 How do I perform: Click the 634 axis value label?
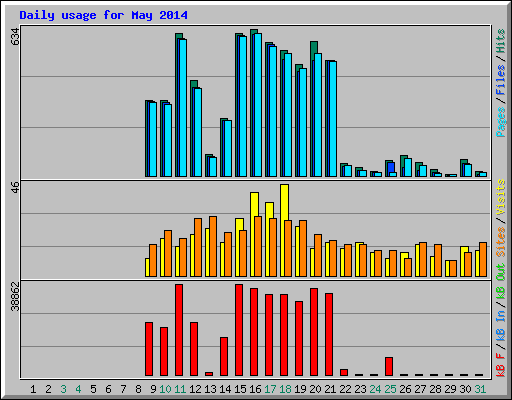tap(15, 37)
